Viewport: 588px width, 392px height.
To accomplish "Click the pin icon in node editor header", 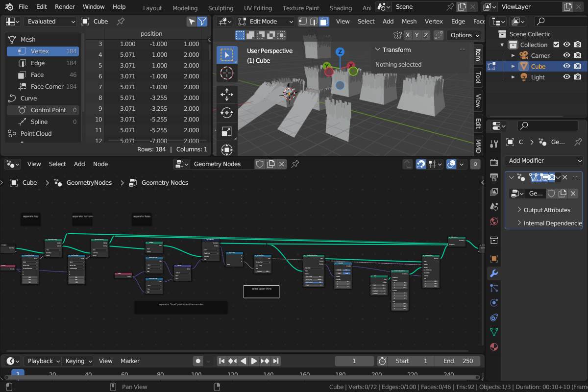I will point(295,164).
